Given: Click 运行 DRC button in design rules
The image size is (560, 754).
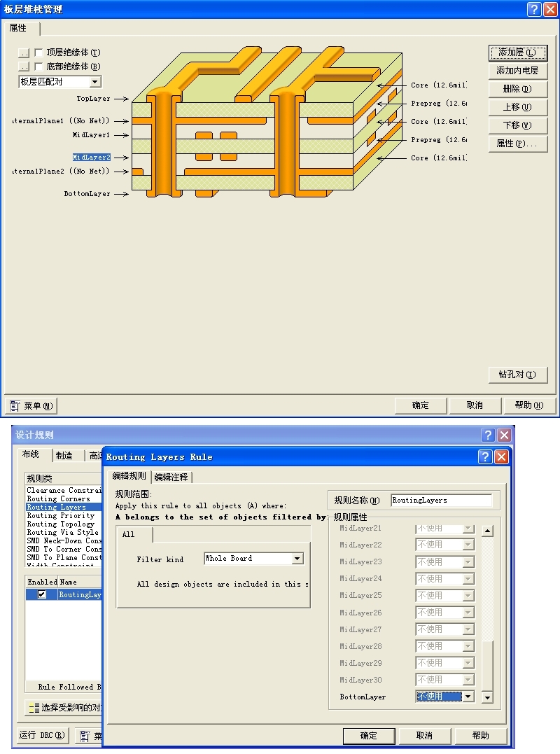Looking at the screenshot, I should pos(42,735).
